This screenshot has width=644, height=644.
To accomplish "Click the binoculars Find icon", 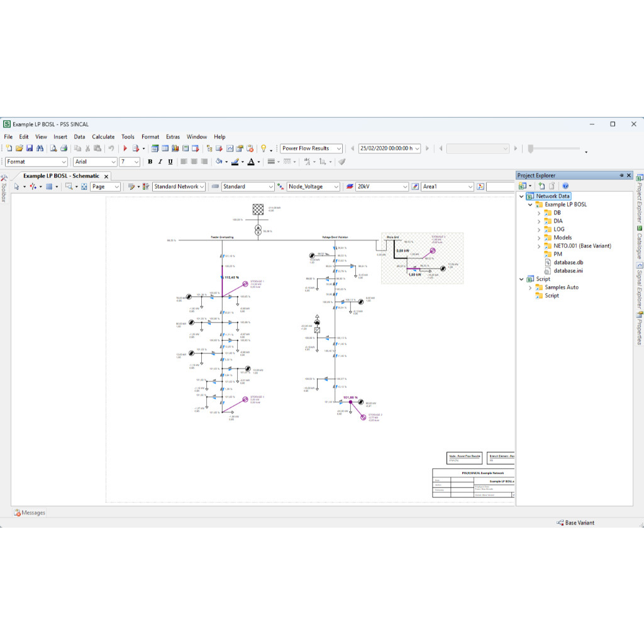I will point(40,148).
